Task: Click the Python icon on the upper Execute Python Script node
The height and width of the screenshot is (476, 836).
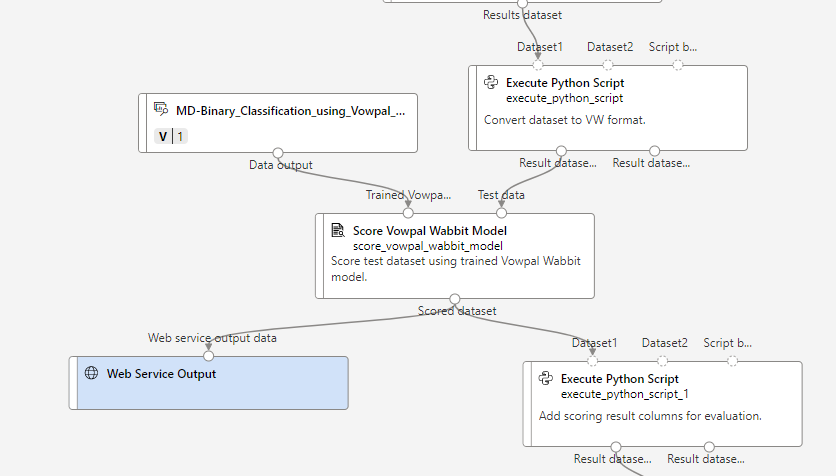Action: coord(491,83)
